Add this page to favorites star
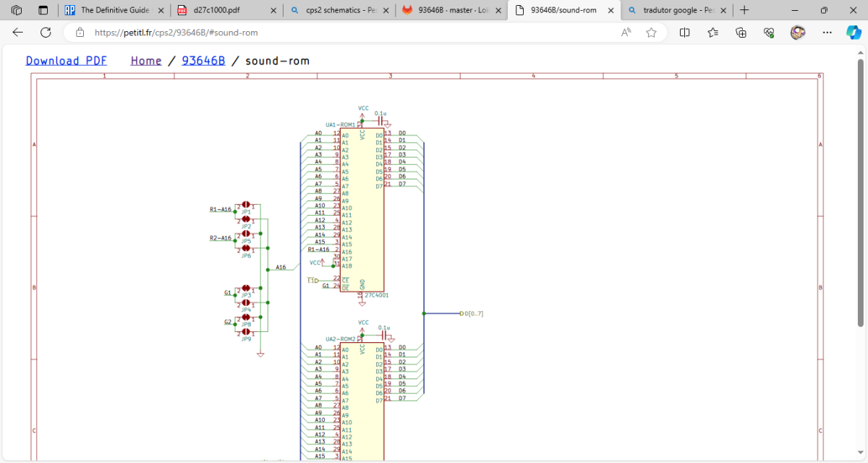The height and width of the screenshot is (463, 868). tap(651, 33)
